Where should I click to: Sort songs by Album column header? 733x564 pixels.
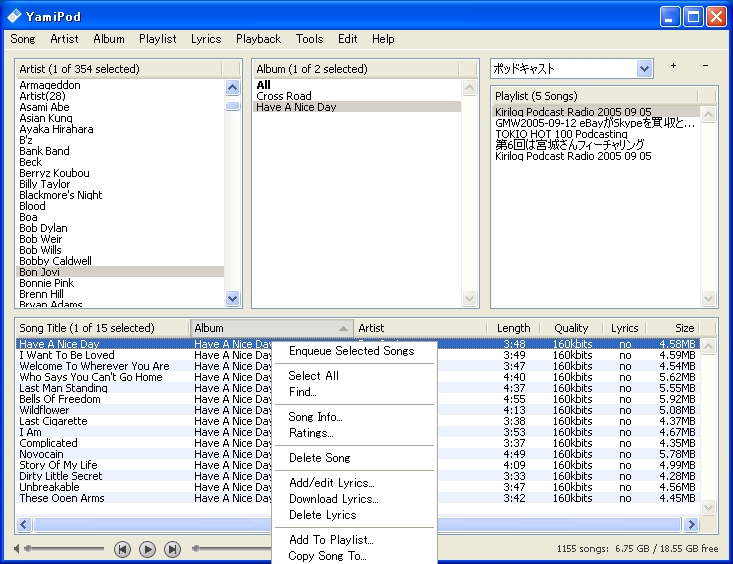272,328
